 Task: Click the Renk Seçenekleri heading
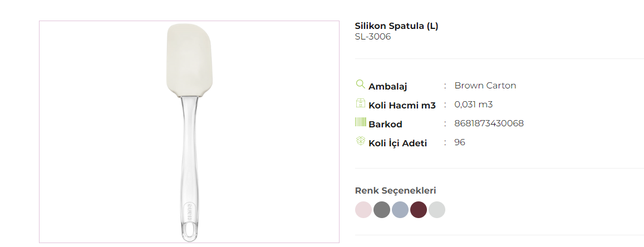click(x=395, y=191)
